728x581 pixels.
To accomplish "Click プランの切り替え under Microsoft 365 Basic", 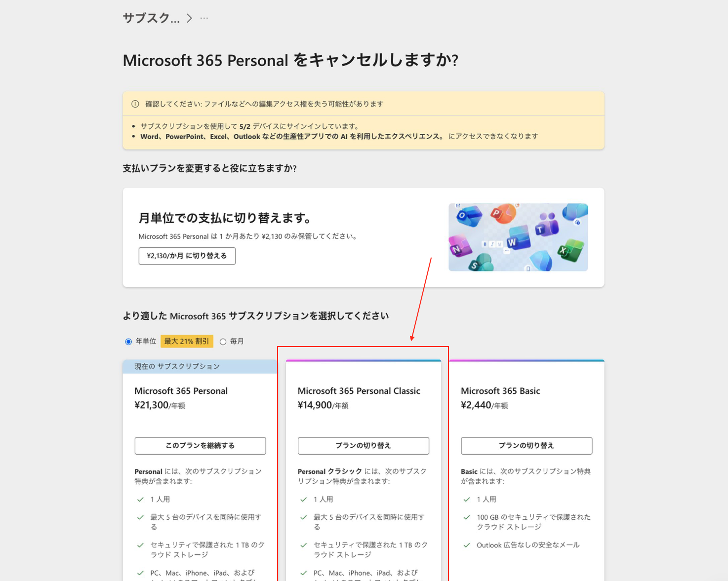I will [x=526, y=446].
